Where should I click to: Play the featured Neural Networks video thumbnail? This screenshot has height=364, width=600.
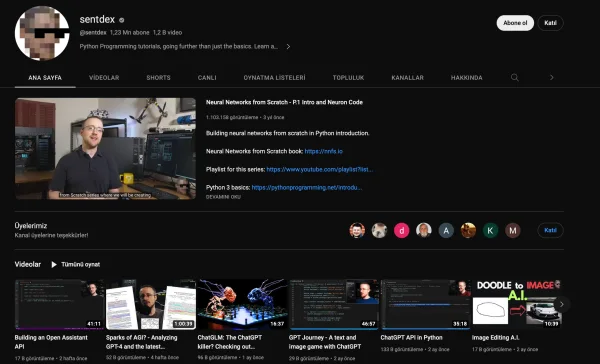(105, 149)
